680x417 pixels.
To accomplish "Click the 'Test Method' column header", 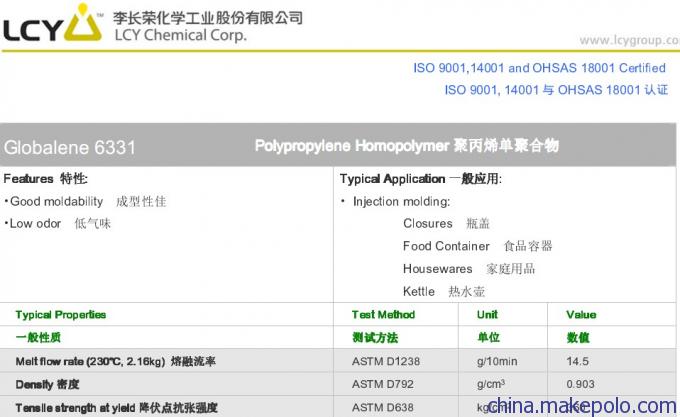I will (x=383, y=315).
